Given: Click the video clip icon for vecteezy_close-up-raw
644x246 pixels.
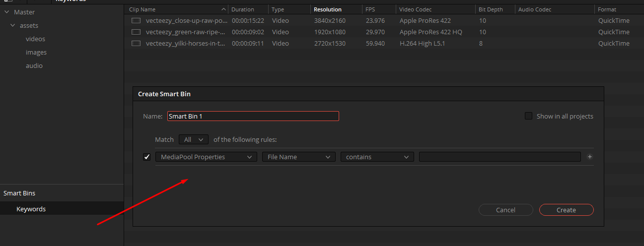Looking at the screenshot, I should [136, 21].
